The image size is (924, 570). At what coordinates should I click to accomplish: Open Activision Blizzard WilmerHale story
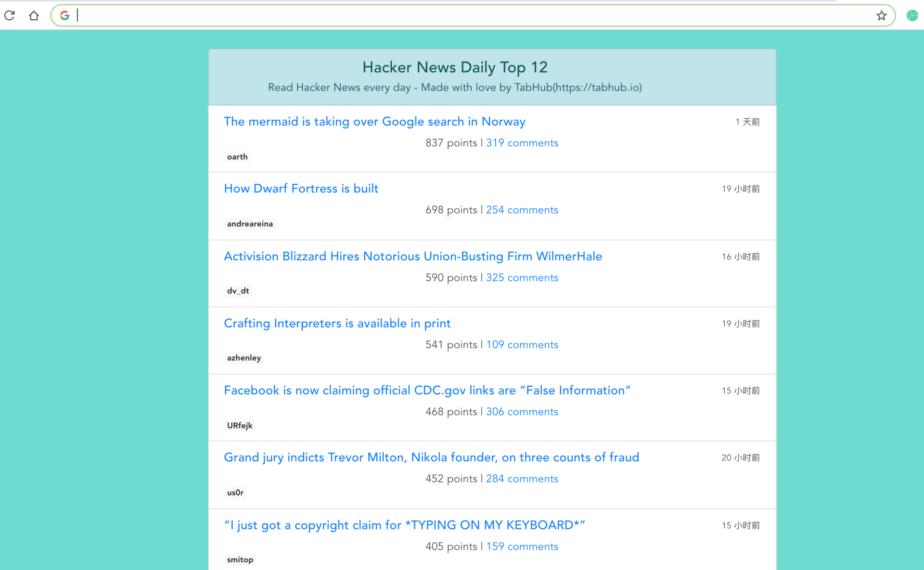[413, 256]
